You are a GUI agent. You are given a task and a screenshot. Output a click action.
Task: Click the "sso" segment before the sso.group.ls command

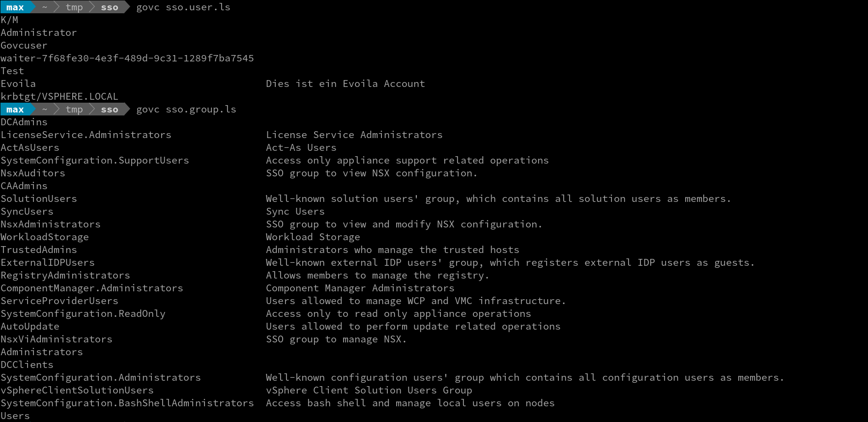(x=109, y=110)
